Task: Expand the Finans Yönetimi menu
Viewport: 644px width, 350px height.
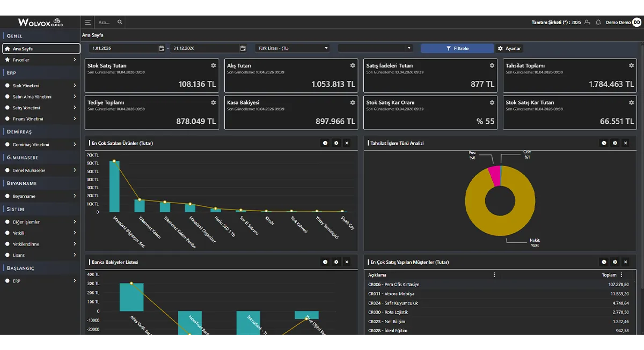Action: (41, 119)
